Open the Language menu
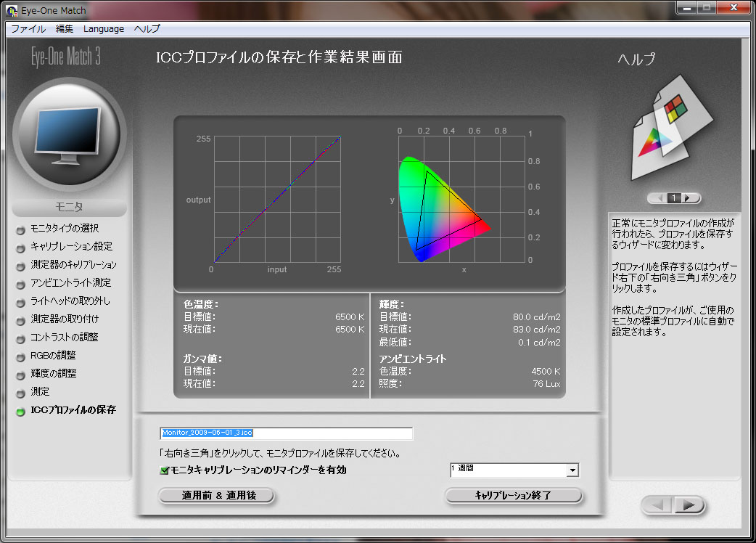The image size is (756, 543). [x=104, y=29]
